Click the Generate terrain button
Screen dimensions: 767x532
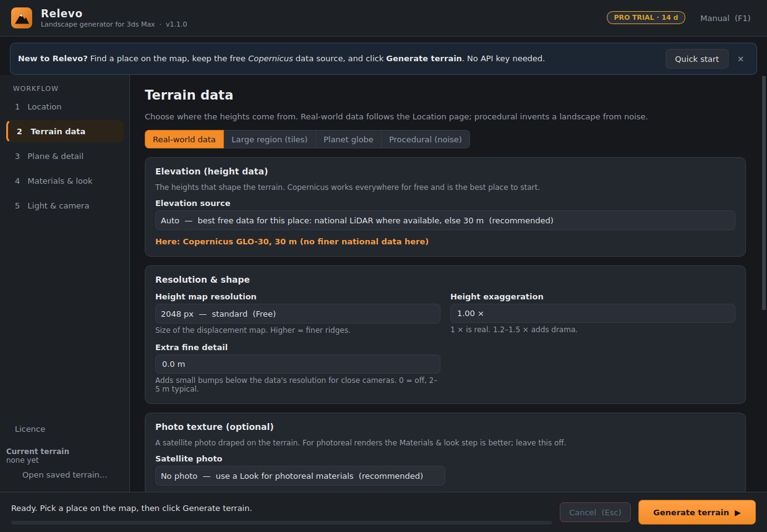pyautogui.click(x=697, y=512)
